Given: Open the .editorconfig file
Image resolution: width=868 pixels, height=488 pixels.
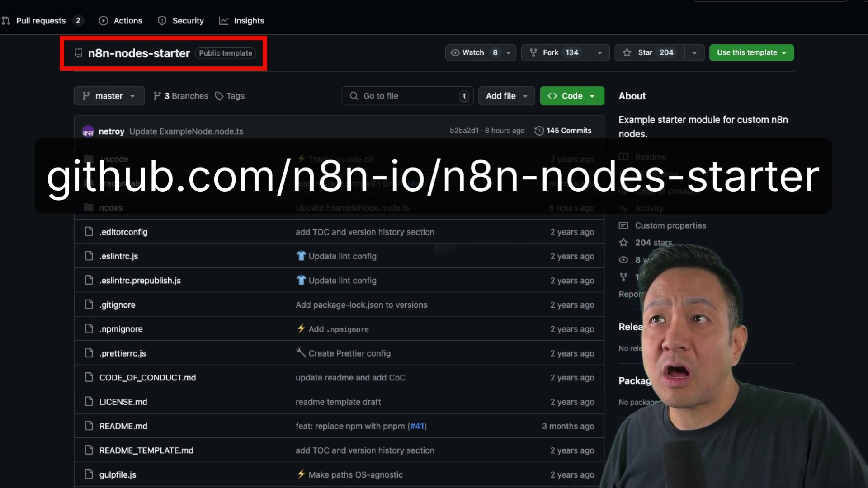Looking at the screenshot, I should [x=123, y=232].
